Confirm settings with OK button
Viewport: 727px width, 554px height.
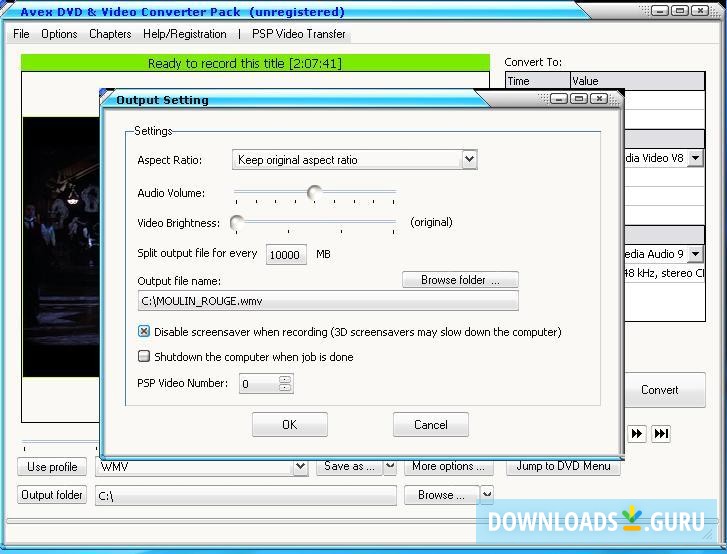pyautogui.click(x=290, y=424)
